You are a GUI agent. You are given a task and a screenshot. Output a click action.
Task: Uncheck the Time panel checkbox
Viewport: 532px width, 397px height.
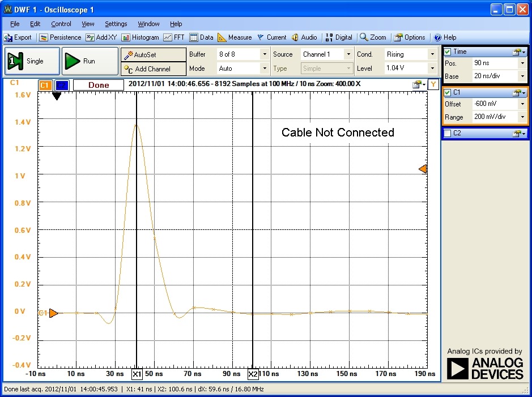coord(448,52)
